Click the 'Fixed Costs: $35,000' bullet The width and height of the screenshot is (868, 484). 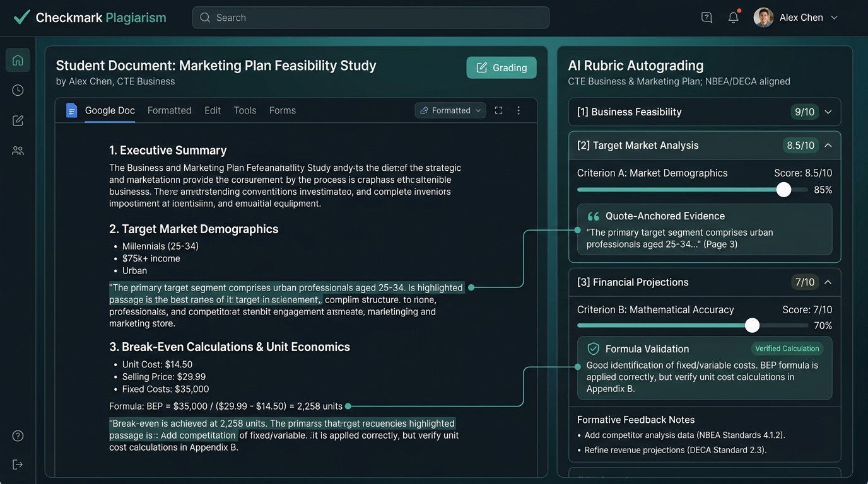pos(165,389)
